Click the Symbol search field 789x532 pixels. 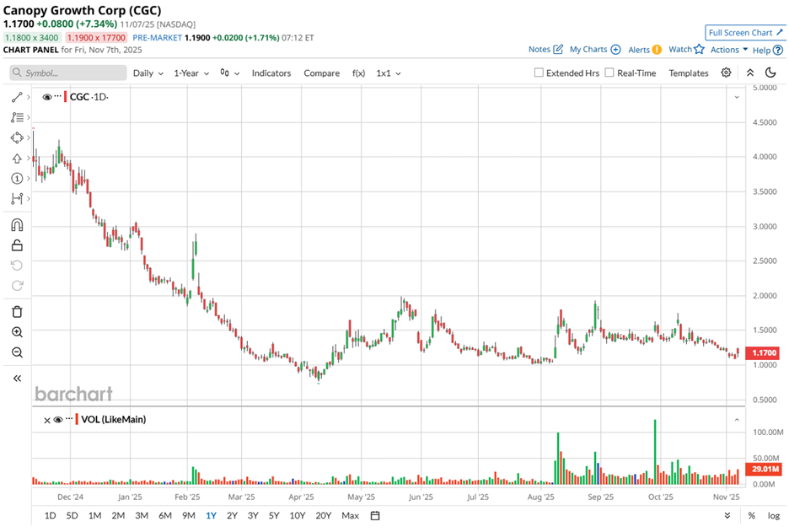(68, 73)
